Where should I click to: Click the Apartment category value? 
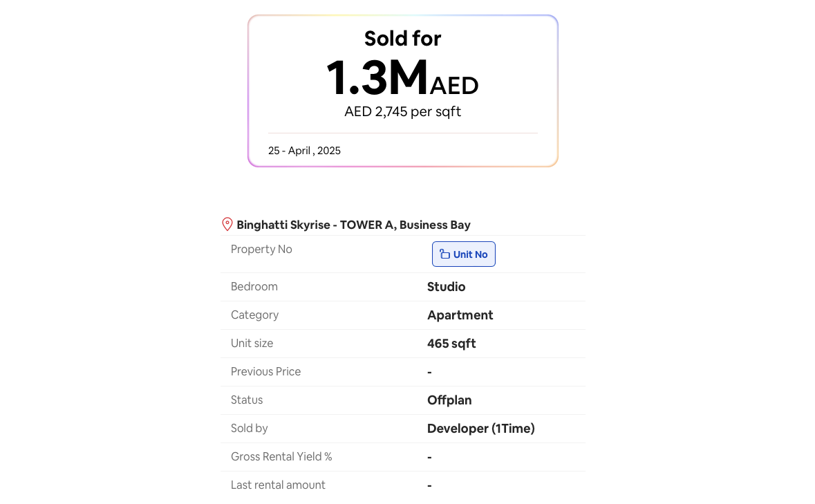tap(460, 315)
